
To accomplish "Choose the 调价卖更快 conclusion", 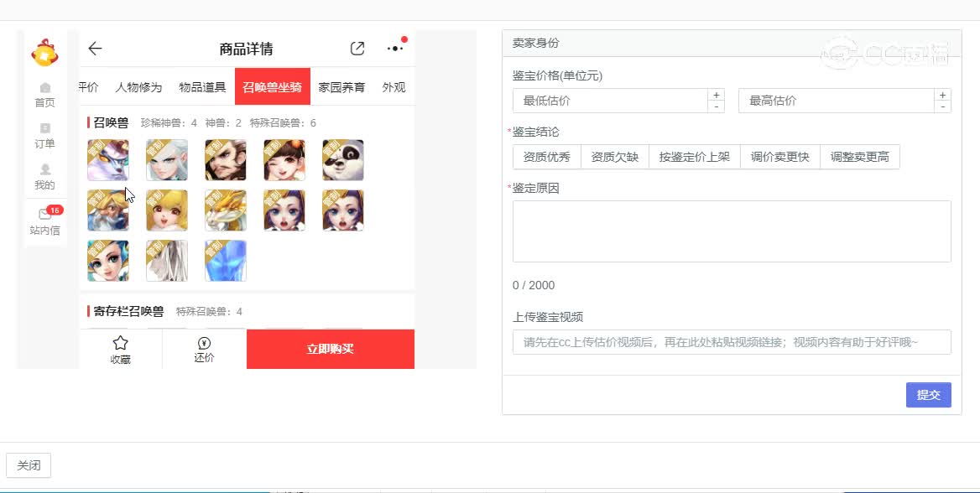I will pos(780,157).
